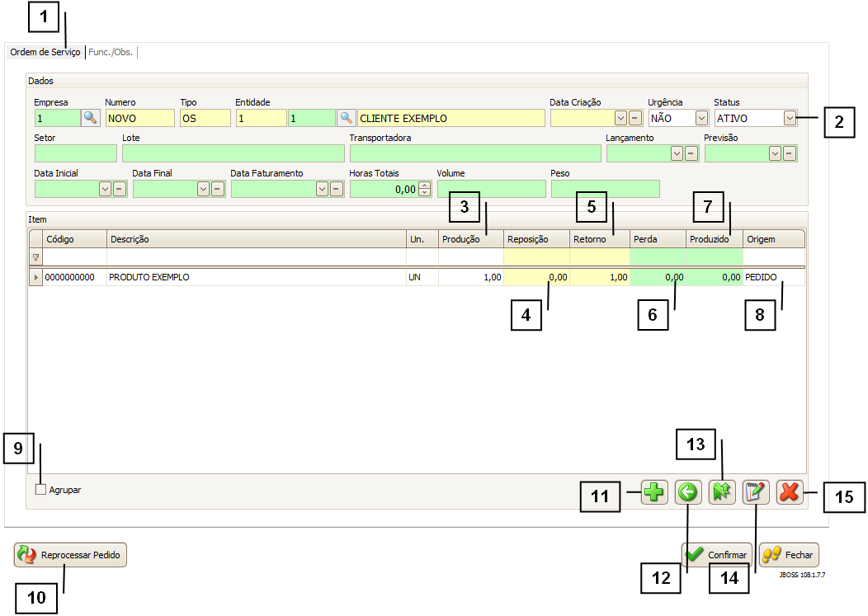Clear Data Criação with its minus button
This screenshot has height=616, width=868.
635,118
